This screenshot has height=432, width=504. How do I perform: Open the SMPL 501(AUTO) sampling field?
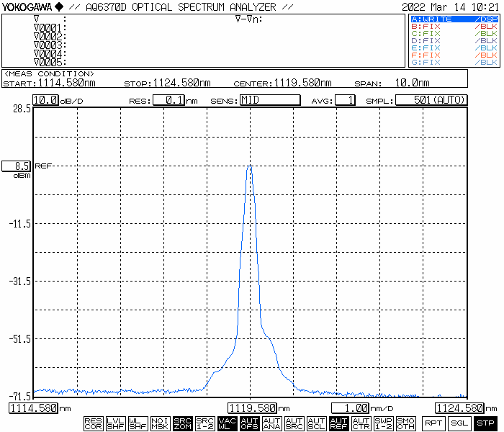coord(431,100)
